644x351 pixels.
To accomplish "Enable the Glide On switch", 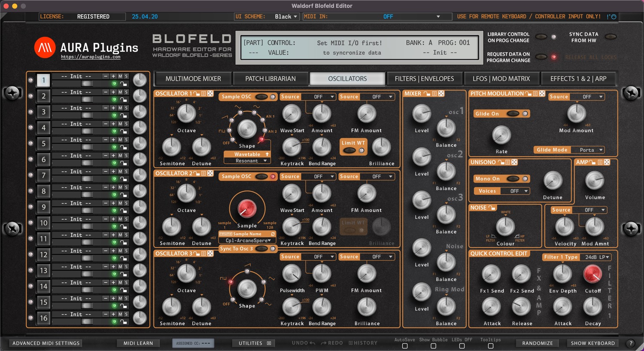I will click(513, 114).
